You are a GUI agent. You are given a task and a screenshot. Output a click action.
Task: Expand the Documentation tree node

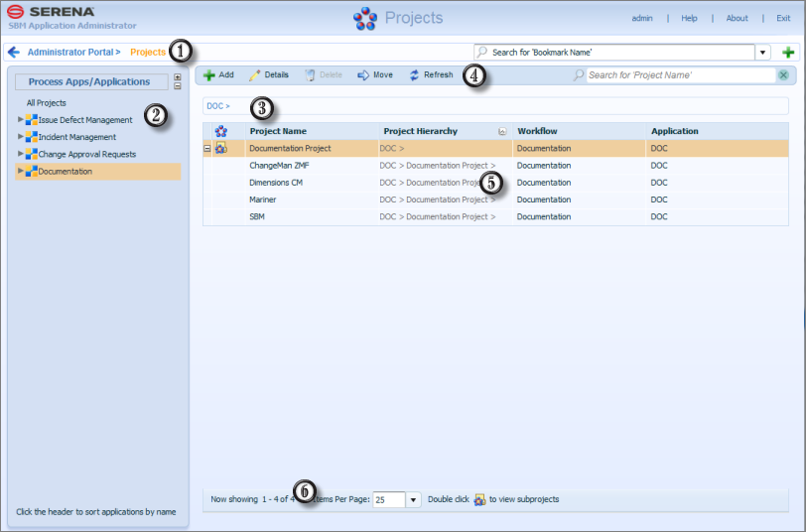click(x=21, y=171)
